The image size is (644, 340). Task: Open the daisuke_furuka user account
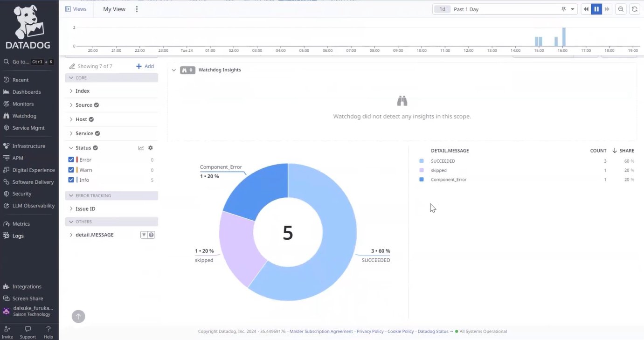tap(29, 311)
